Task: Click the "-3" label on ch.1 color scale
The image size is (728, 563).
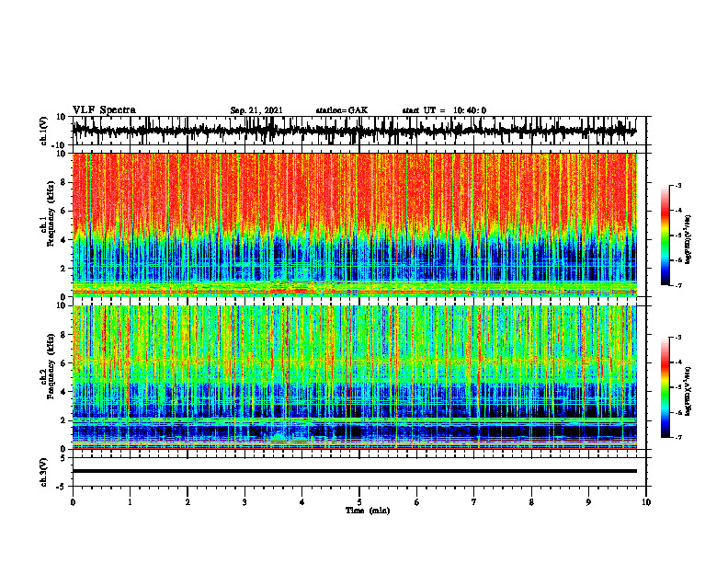Action: coord(677,185)
